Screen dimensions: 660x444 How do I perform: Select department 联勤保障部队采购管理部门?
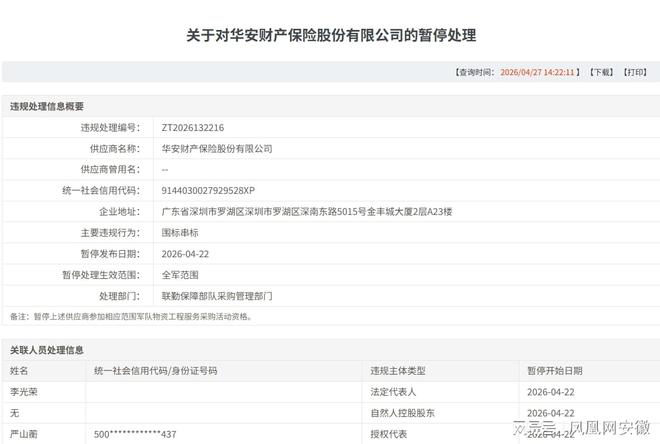pyautogui.click(x=217, y=296)
